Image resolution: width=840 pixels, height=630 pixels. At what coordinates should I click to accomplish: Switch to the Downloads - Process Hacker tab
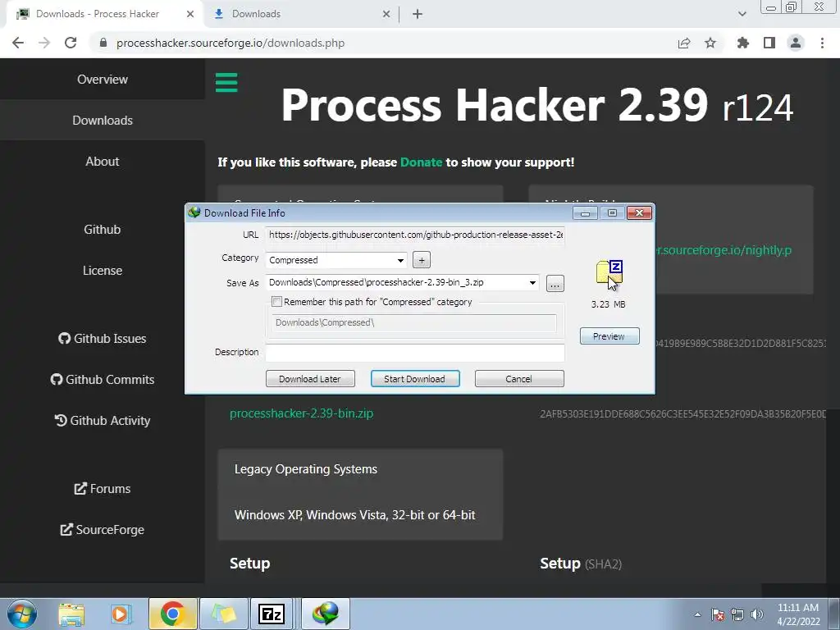pos(98,15)
